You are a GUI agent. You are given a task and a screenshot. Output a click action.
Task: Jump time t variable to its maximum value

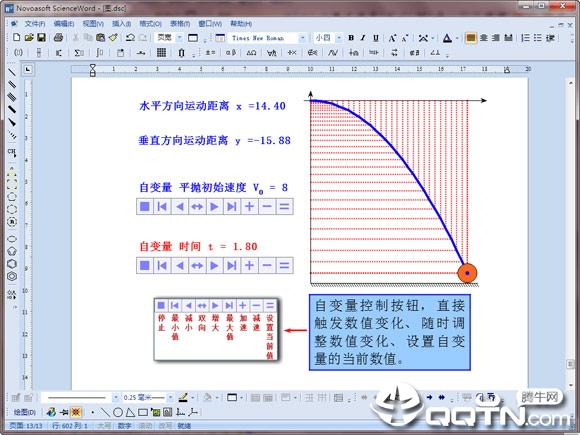pyautogui.click(x=232, y=265)
